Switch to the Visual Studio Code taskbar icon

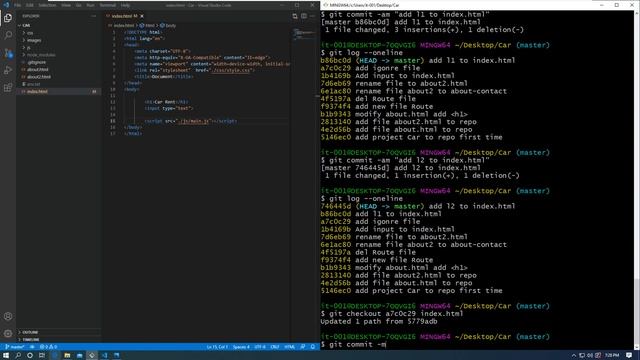pyautogui.click(x=104, y=356)
